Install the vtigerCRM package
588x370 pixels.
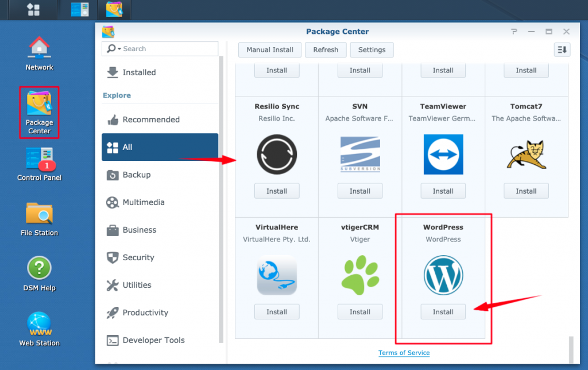point(360,312)
